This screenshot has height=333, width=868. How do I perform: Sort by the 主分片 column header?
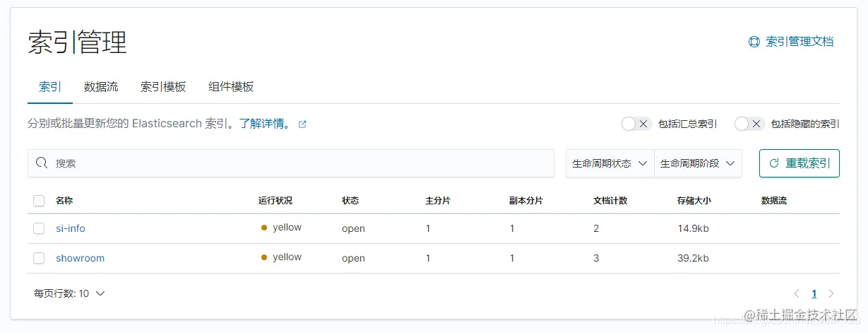click(x=438, y=201)
